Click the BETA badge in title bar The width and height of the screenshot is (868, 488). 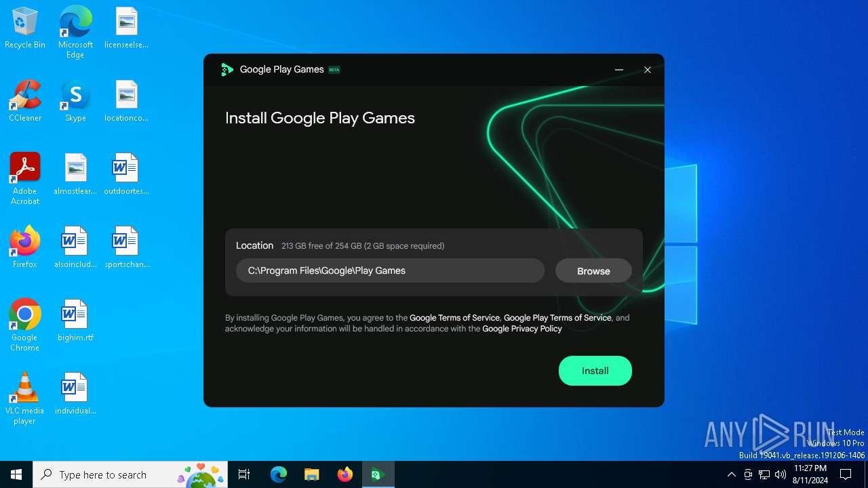[334, 70]
